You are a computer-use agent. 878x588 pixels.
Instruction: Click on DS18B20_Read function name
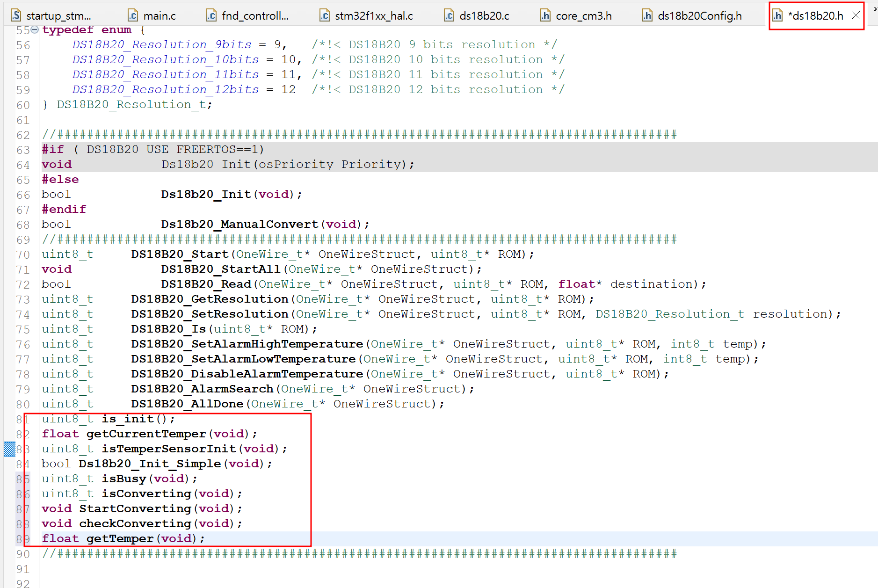pyautogui.click(x=206, y=284)
